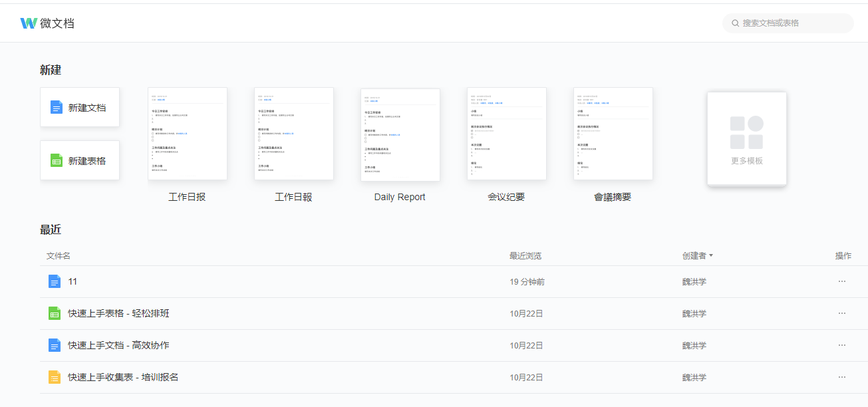This screenshot has height=407, width=868.
Task: Click the yellow form icon beside 快速上手收集表
Action: (x=55, y=376)
